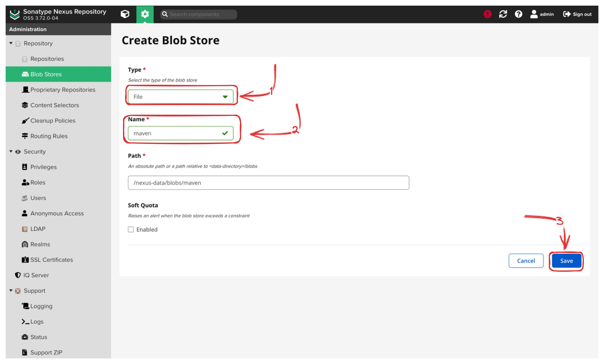This screenshot has height=364, width=604.
Task: Click the Anonymous Access person icon
Action: point(25,213)
